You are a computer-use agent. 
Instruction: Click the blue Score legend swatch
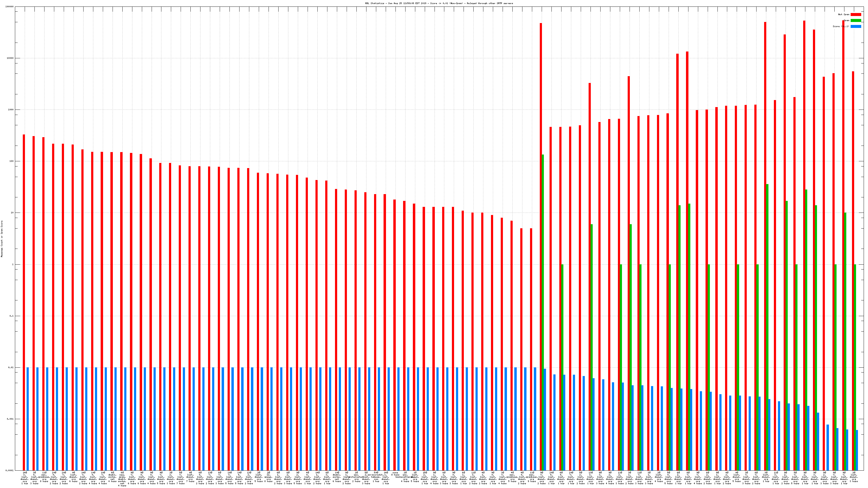tap(856, 26)
